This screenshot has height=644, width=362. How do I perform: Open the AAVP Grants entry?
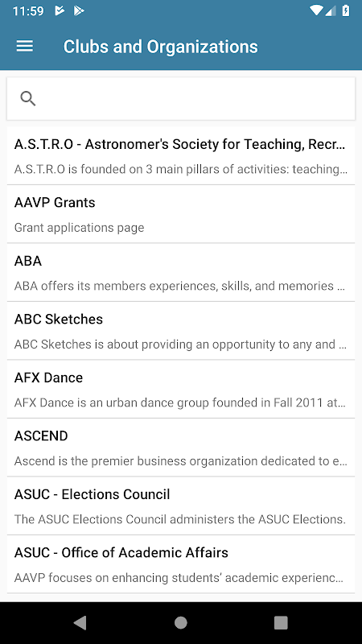[x=181, y=214]
